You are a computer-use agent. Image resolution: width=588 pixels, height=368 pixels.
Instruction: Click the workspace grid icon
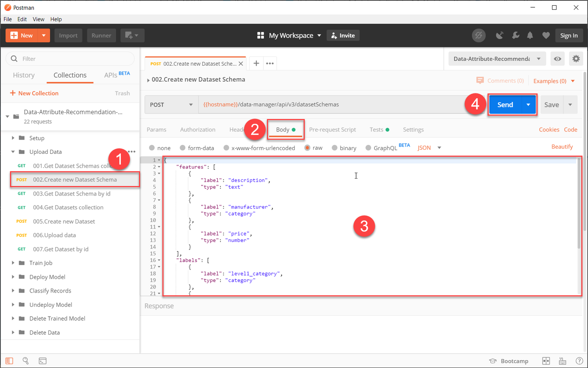point(261,35)
